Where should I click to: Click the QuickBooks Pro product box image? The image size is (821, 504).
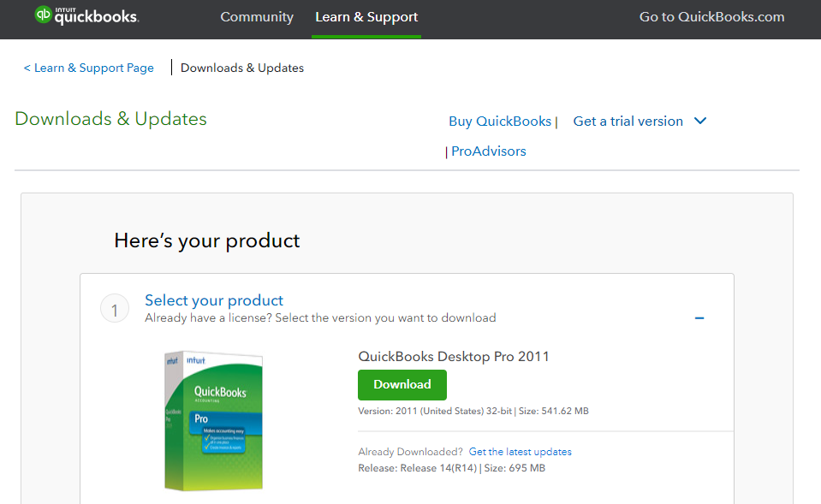tap(214, 419)
